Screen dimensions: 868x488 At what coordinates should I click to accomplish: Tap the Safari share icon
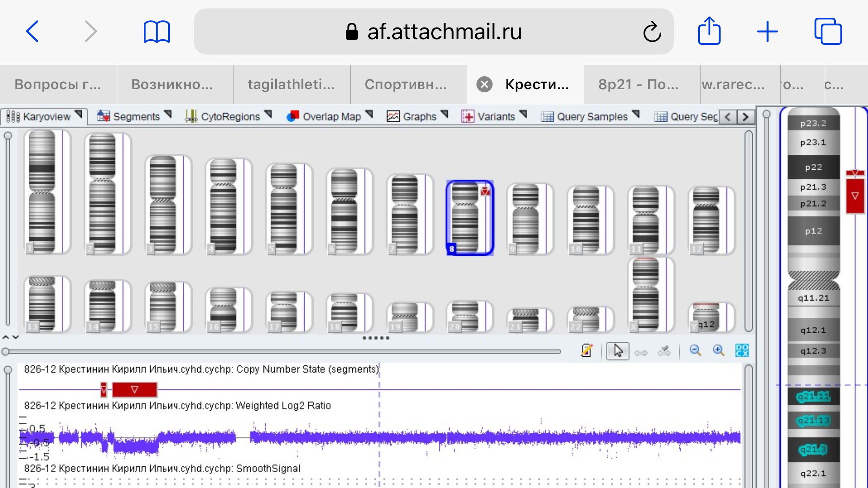[709, 31]
